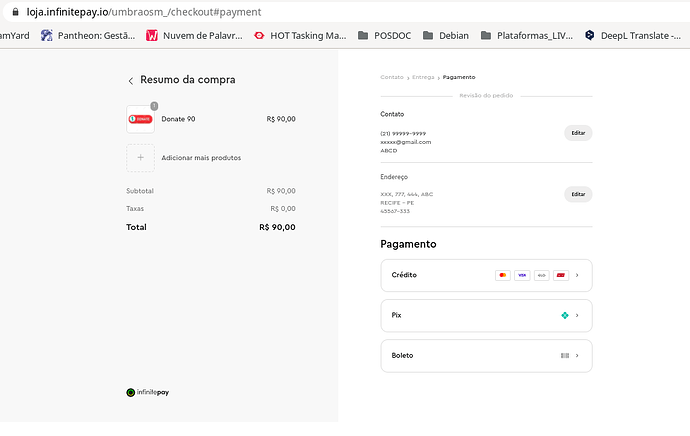The image size is (690, 436).
Task: Click the teal Pix diamond icon
Action: [565, 315]
